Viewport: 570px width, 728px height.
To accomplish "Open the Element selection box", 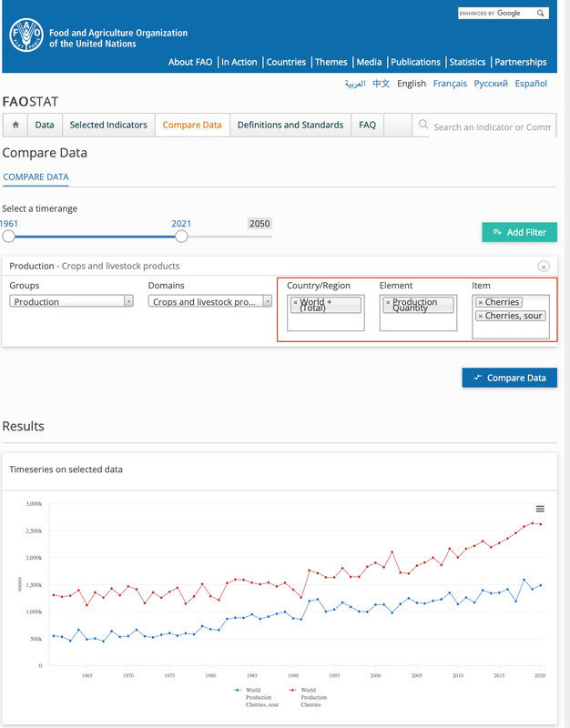I will pyautogui.click(x=418, y=313).
